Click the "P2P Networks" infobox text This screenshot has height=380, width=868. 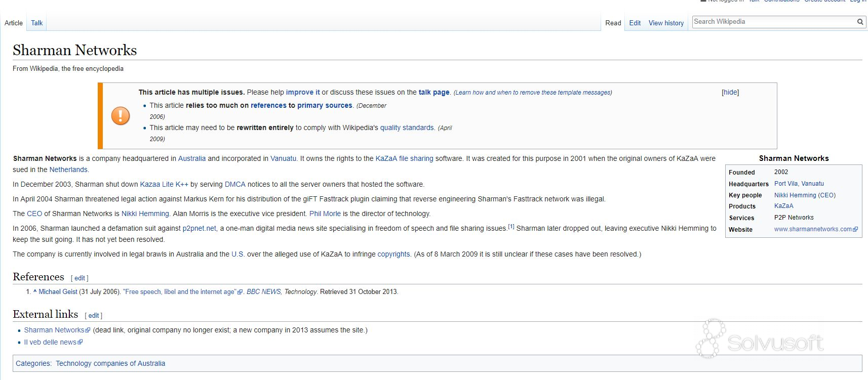click(x=794, y=218)
